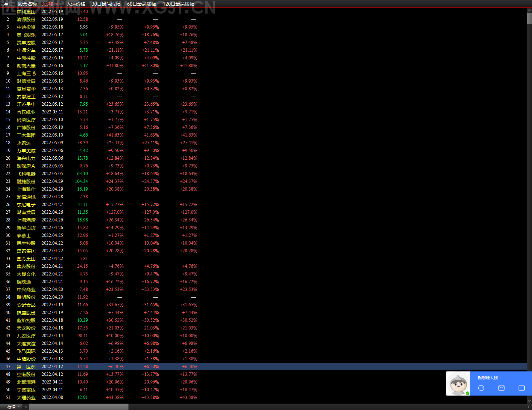Image resolution: width=532 pixels, height=410 pixels.
Task: Select stock 中利集团 in row 1
Action: [26, 12]
